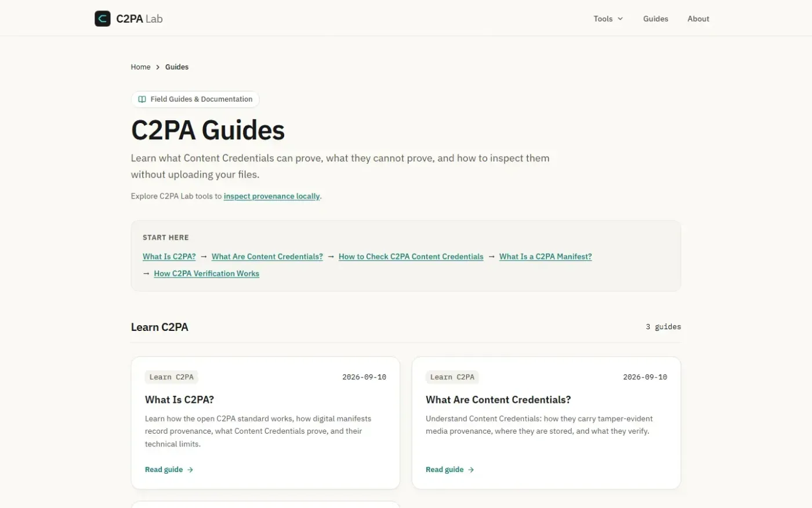812x508 pixels.
Task: Click the What Is C2PA? card title
Action: coord(180,399)
